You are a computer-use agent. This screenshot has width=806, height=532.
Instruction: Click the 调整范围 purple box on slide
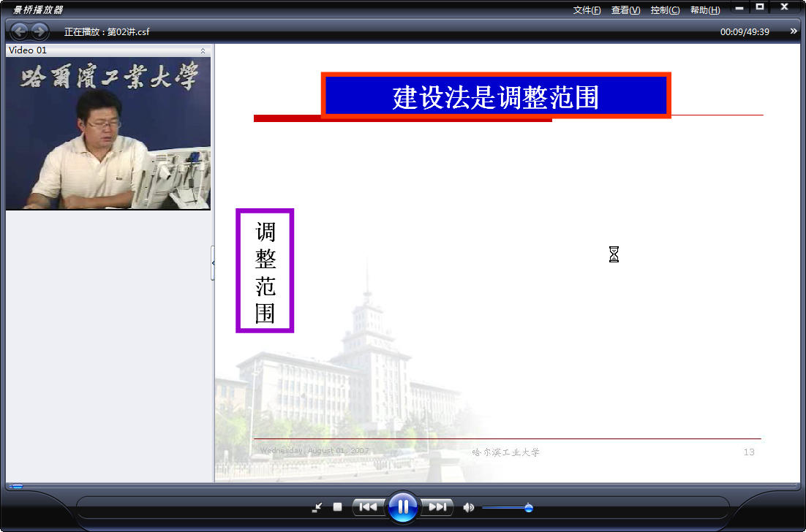pyautogui.click(x=265, y=270)
